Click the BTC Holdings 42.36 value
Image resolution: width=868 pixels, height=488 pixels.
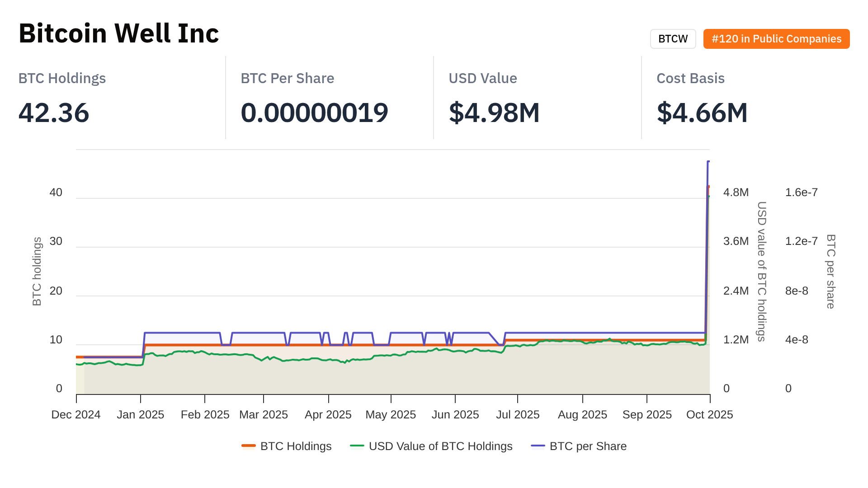(54, 113)
